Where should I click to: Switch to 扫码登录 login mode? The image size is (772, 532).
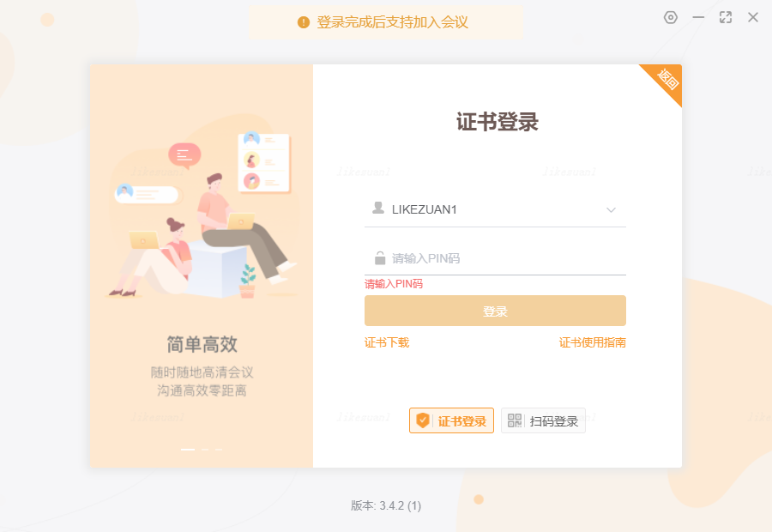click(543, 420)
